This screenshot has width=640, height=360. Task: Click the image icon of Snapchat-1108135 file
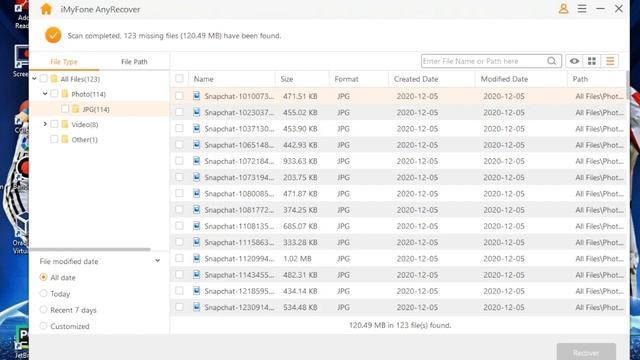[197, 226]
